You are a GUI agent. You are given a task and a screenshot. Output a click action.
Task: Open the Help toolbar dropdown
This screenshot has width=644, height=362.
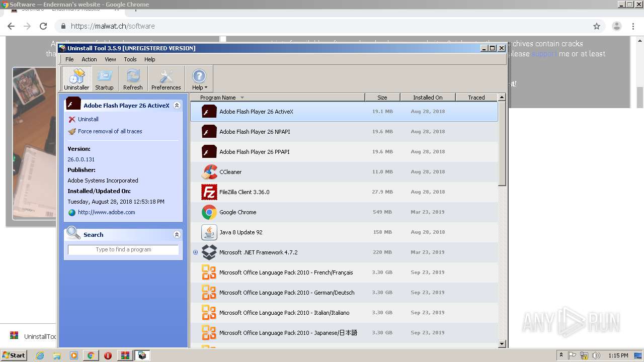coord(199,79)
